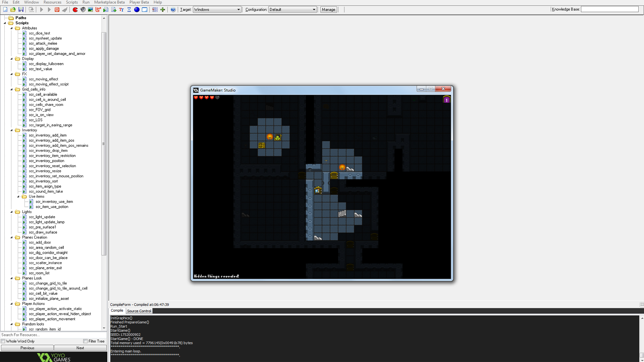This screenshot has width=644, height=362.
Task: Click the Search For Resources field
Action: (x=53, y=335)
